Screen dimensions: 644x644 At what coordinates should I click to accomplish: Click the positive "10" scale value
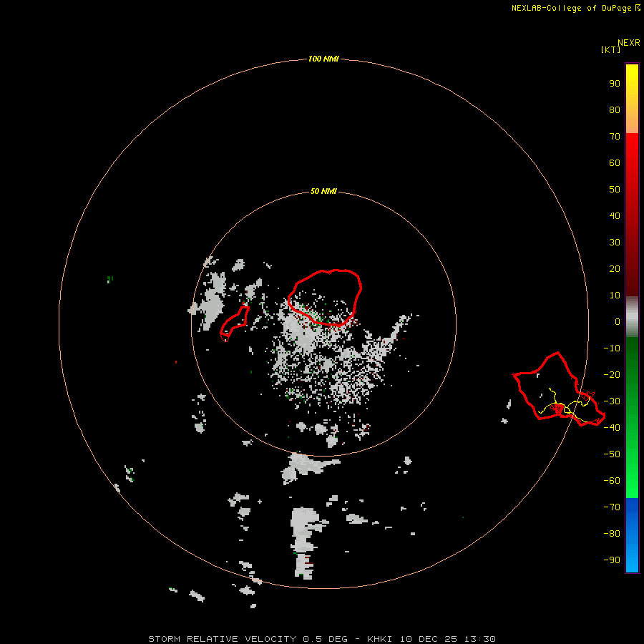pyautogui.click(x=615, y=296)
